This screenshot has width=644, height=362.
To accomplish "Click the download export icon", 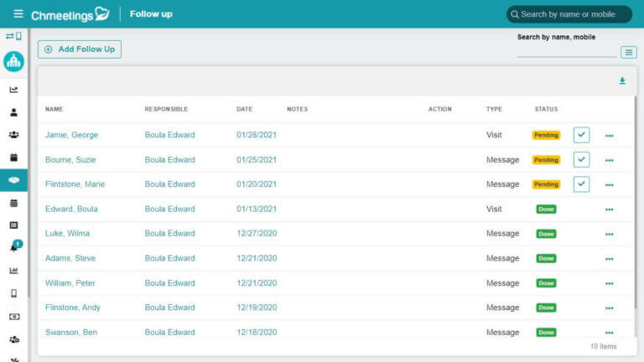I will pyautogui.click(x=622, y=81).
